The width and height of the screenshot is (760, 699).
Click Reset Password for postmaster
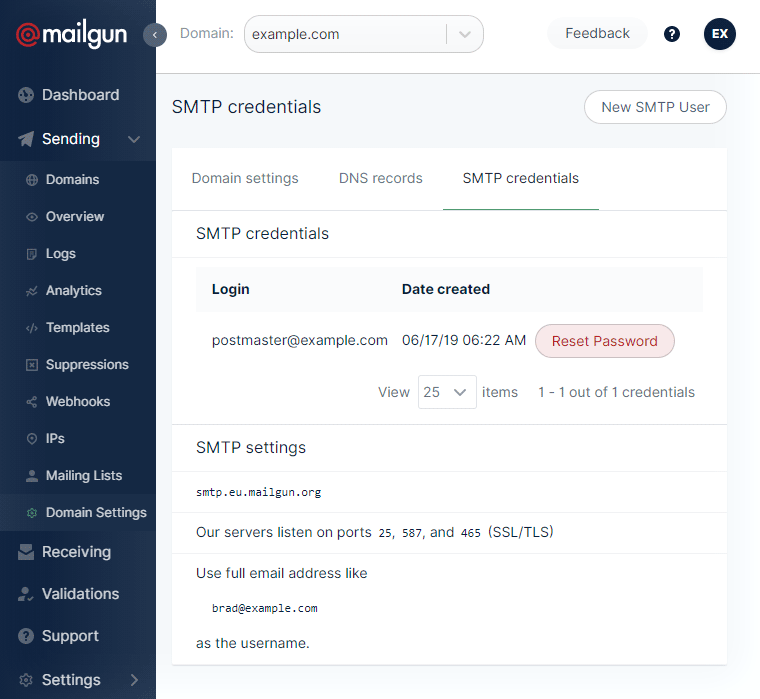604,341
